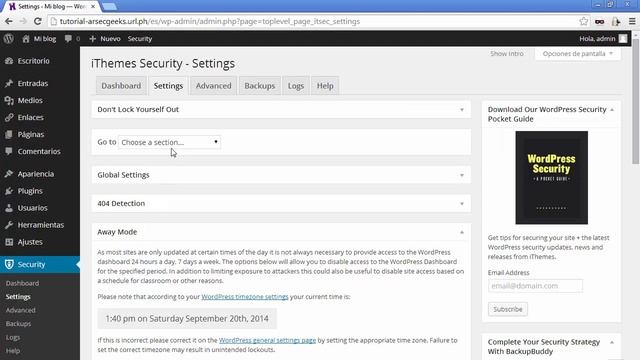Screen dimensions: 640x360
Task: Open the Choose a section dropdown
Action: click(169, 142)
